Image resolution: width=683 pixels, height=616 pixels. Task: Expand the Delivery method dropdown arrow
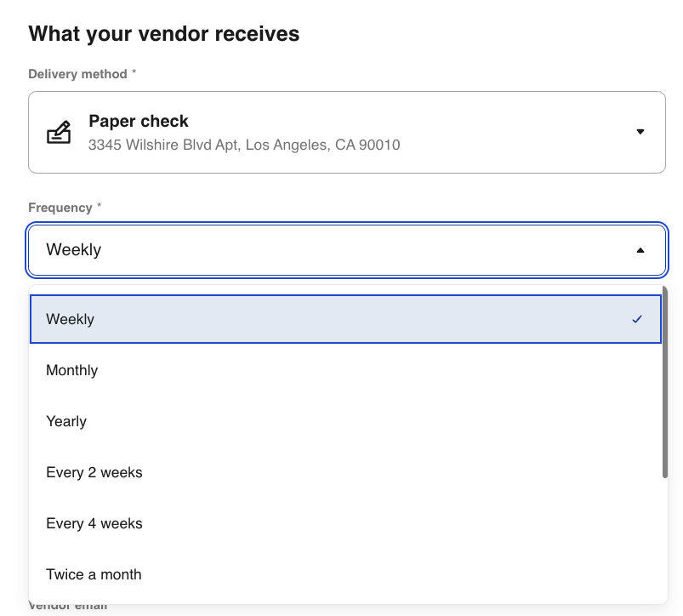point(640,132)
